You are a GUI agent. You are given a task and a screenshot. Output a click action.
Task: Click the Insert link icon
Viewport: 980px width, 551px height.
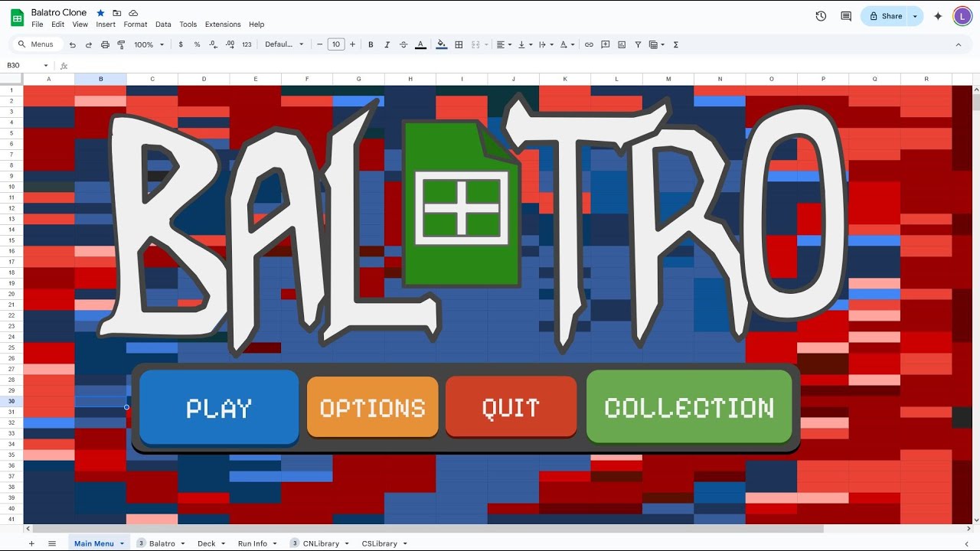click(x=589, y=44)
